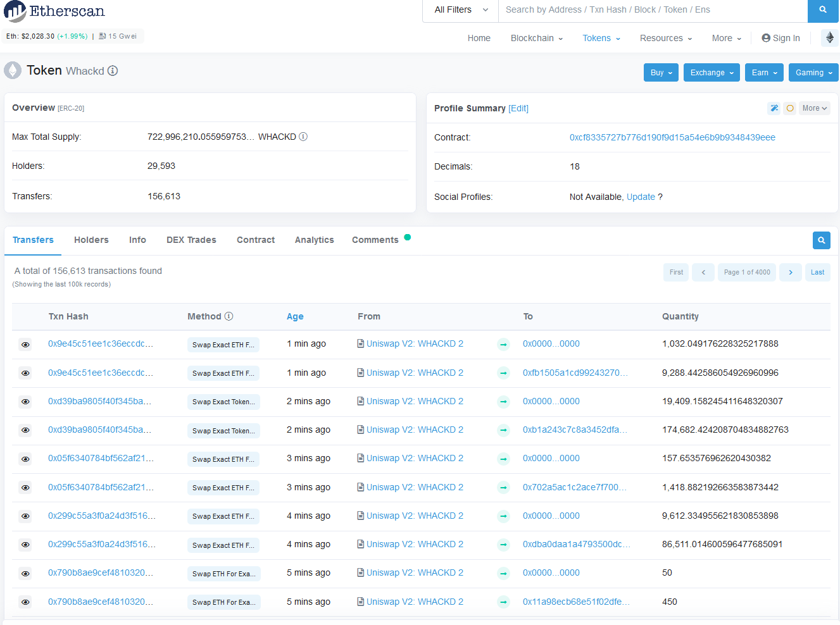This screenshot has height=625, width=840.
Task: Go to next page arrow
Action: (791, 273)
